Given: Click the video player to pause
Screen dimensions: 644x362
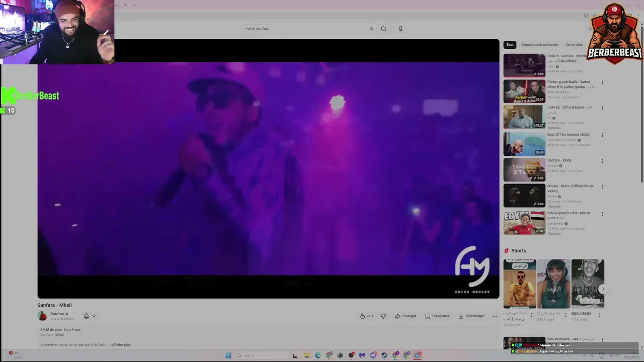Looking at the screenshot, I should coord(268,168).
